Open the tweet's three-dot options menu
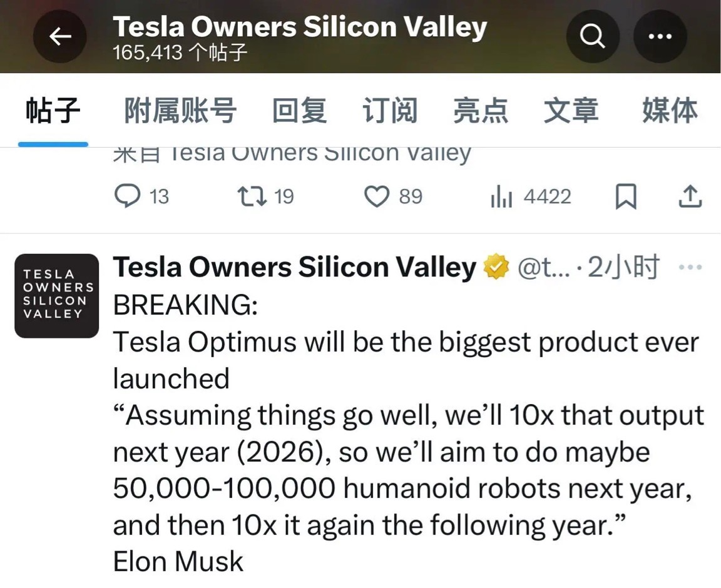The width and height of the screenshot is (721, 588). coord(690,266)
